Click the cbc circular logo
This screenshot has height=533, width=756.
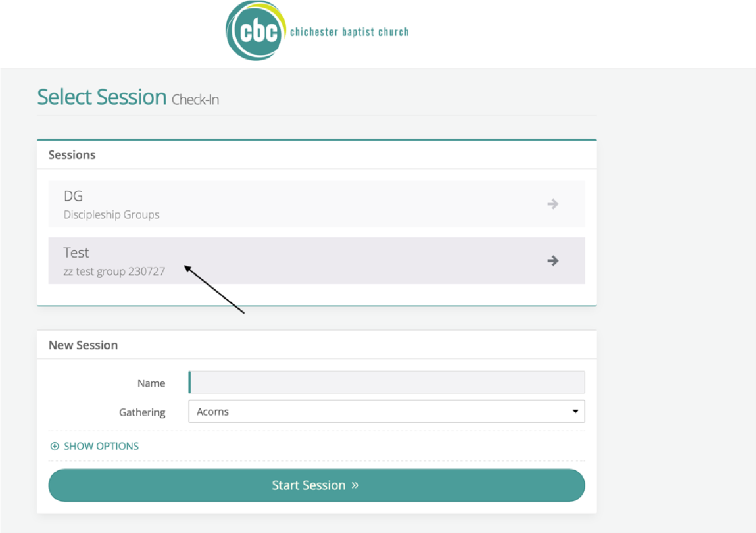coord(256,31)
